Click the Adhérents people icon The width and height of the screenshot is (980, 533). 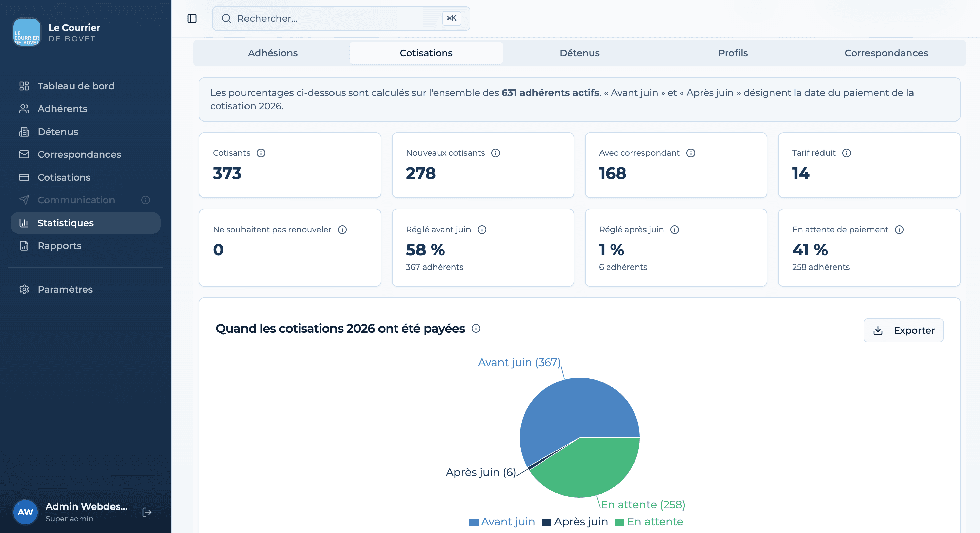(24, 109)
